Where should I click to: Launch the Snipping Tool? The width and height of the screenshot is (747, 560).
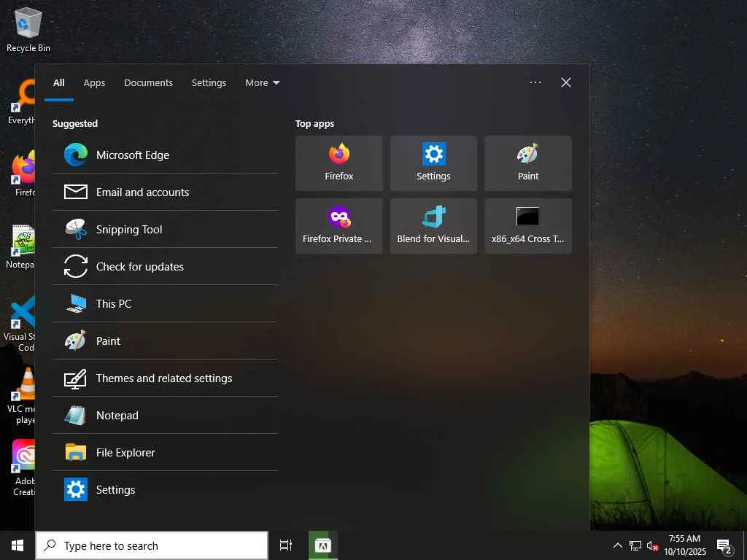pyautogui.click(x=165, y=229)
